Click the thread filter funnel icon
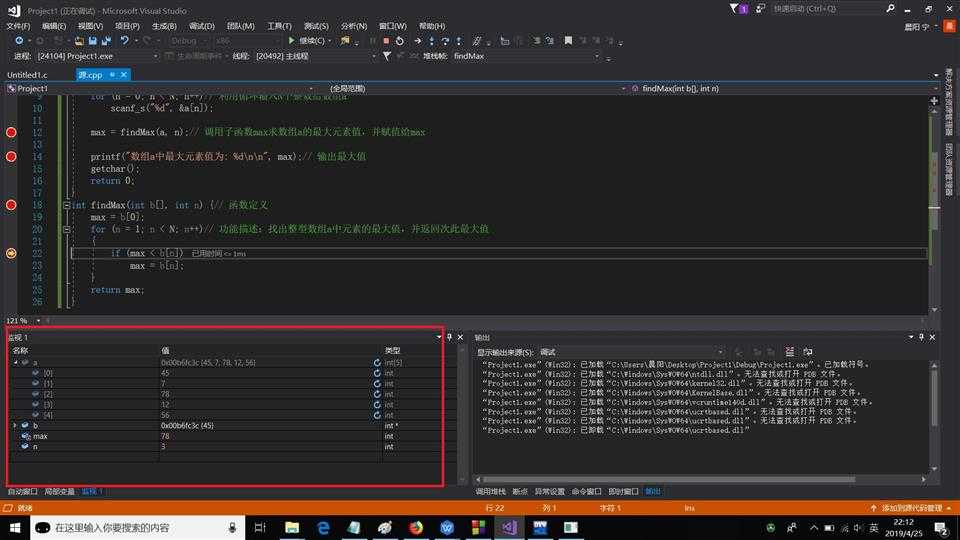The height and width of the screenshot is (540, 960). 387,56
